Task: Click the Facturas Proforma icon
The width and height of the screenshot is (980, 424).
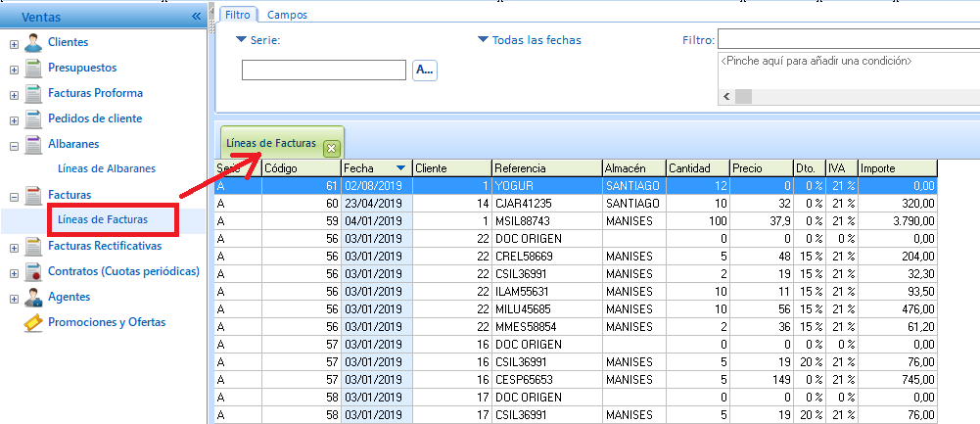Action: tap(33, 94)
